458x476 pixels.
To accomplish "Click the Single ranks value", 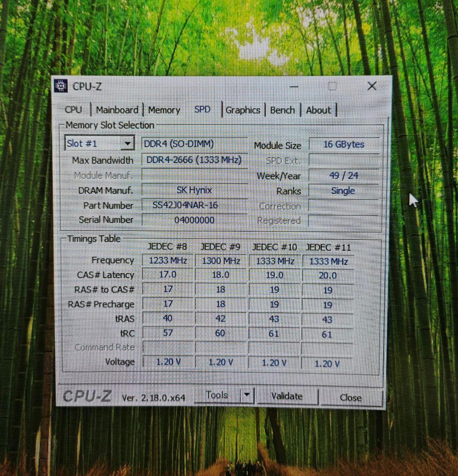I will tap(343, 191).
